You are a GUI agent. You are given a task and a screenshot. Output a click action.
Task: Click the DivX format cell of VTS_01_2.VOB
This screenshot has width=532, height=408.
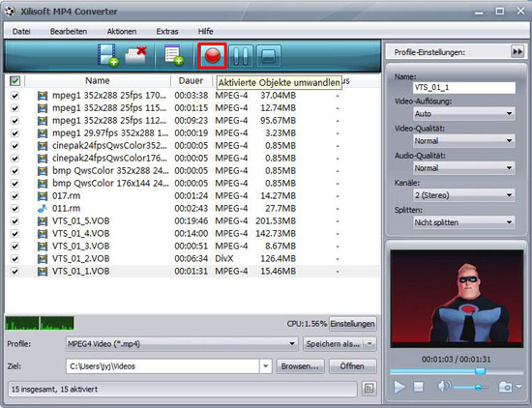[x=224, y=259]
